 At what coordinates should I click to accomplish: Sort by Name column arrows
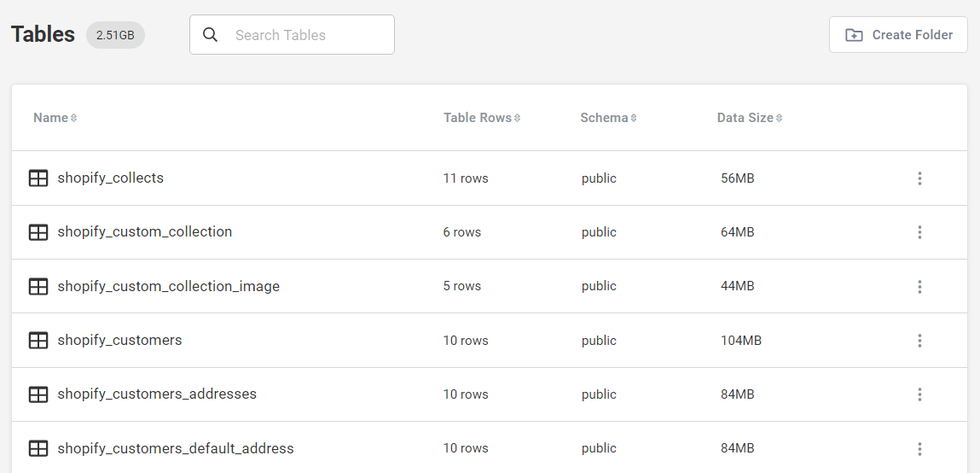pyautogui.click(x=73, y=118)
